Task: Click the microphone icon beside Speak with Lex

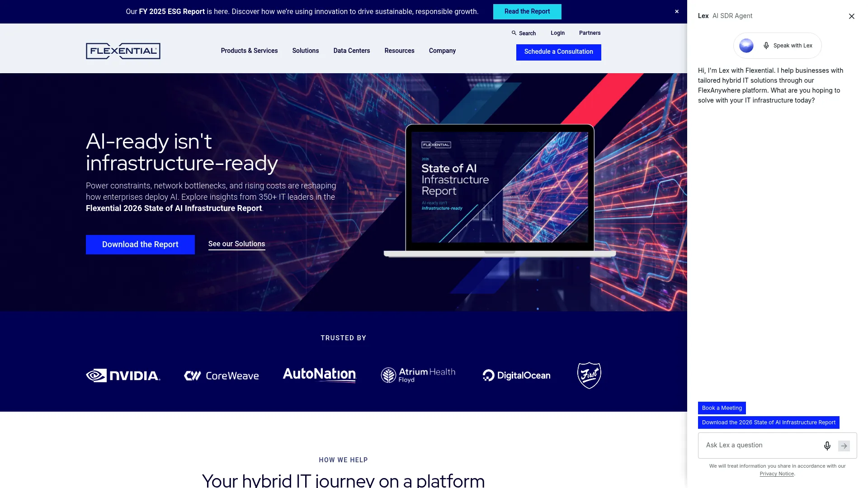Action: [x=766, y=46]
